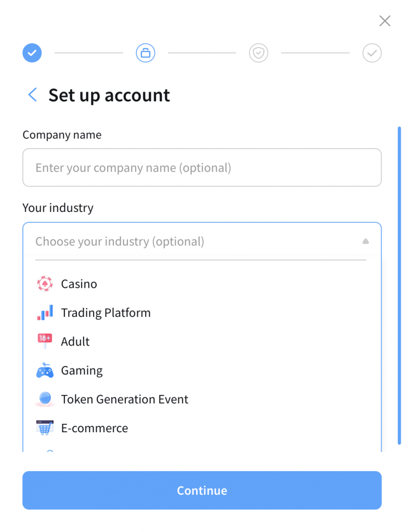Click the final checkmark step circle
405x532 pixels.
coord(372,52)
